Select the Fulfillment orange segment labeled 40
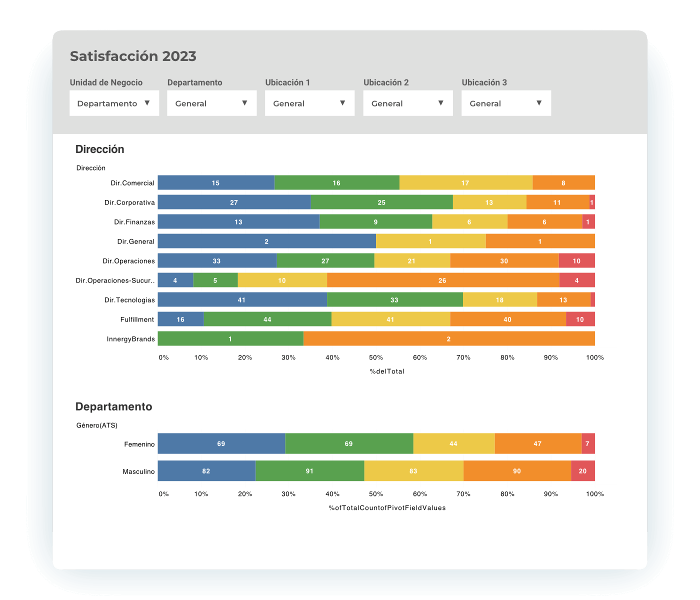 pos(508,319)
